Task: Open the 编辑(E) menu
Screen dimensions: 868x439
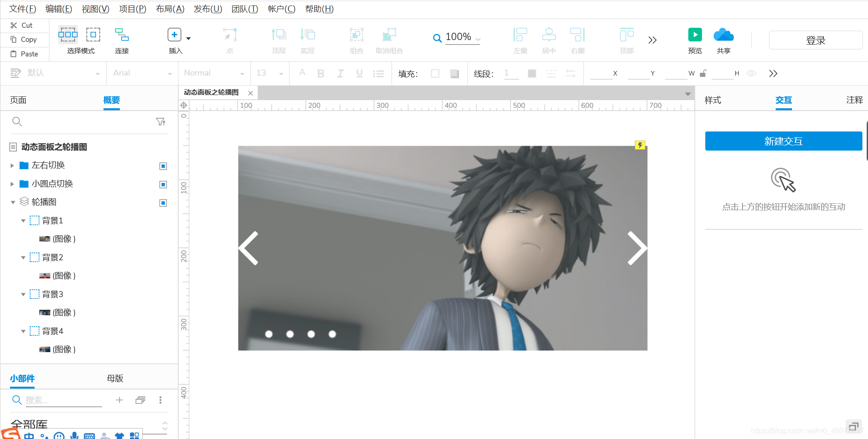Action: click(x=59, y=9)
